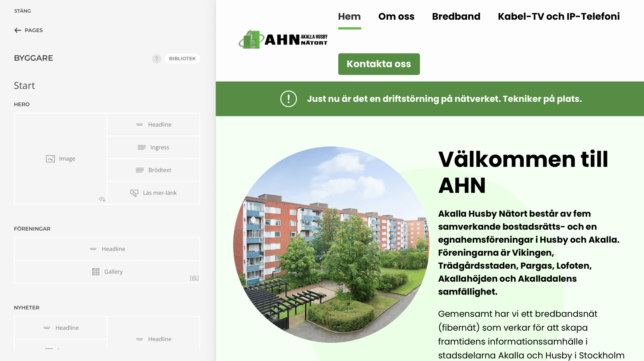Open the Brödtext block

[154, 170]
